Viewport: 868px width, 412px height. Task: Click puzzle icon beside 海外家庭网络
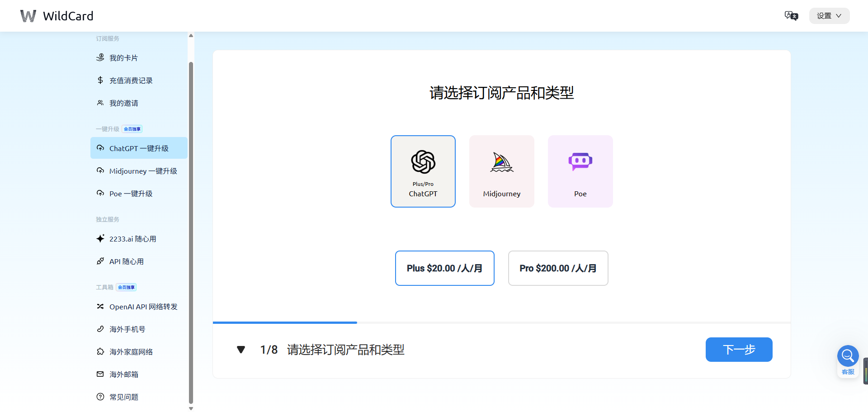tap(100, 351)
